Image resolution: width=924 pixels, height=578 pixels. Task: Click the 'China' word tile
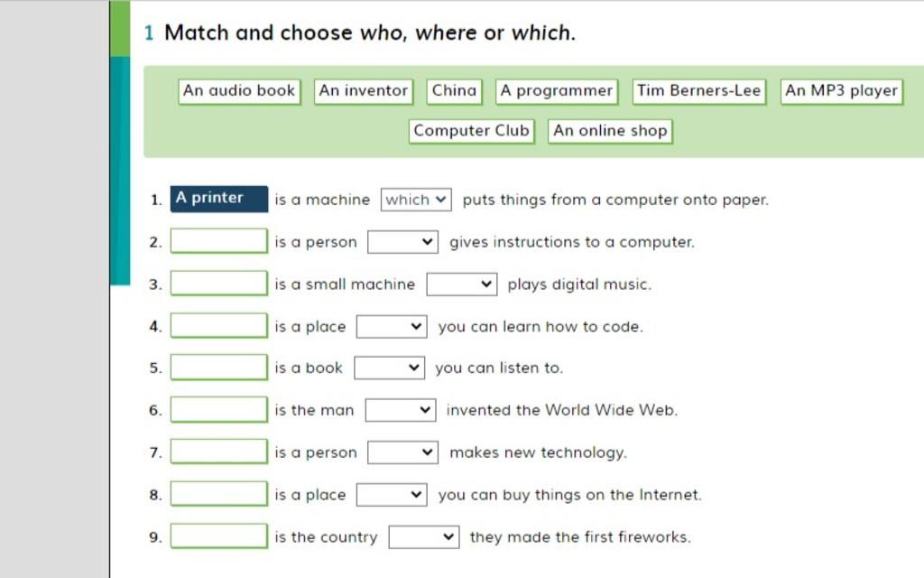click(454, 91)
